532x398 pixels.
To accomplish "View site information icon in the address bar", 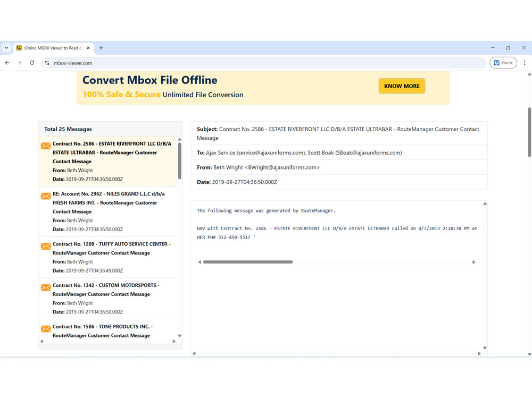I will (x=46, y=62).
